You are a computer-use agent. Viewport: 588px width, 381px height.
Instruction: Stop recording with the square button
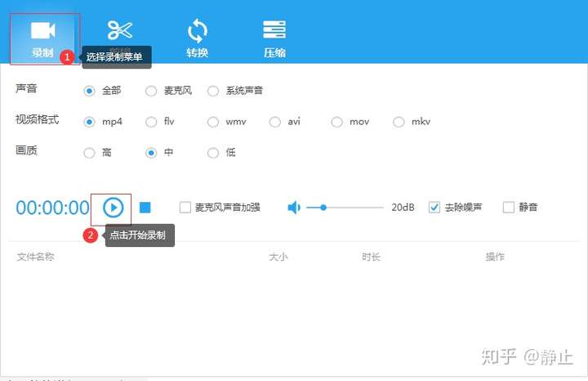(x=145, y=207)
